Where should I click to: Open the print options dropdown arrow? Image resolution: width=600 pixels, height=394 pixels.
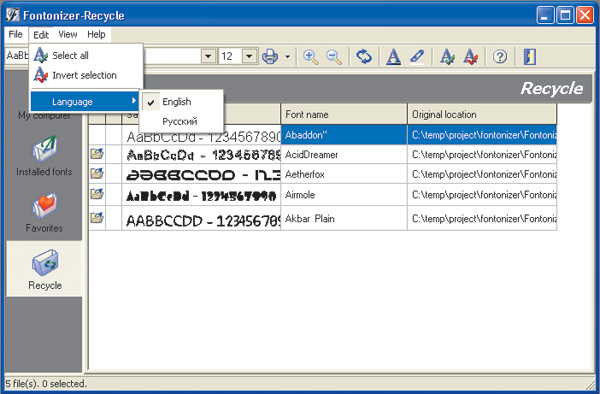pos(287,57)
